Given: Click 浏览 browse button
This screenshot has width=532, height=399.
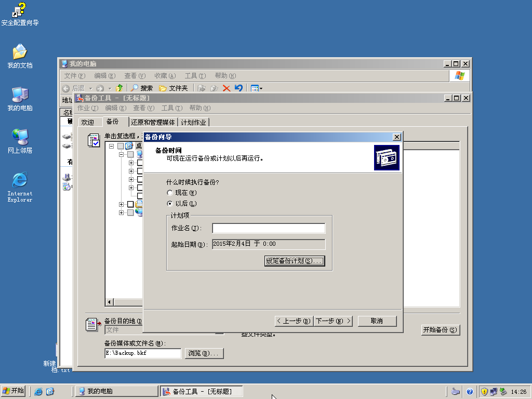Looking at the screenshot, I should (204, 353).
